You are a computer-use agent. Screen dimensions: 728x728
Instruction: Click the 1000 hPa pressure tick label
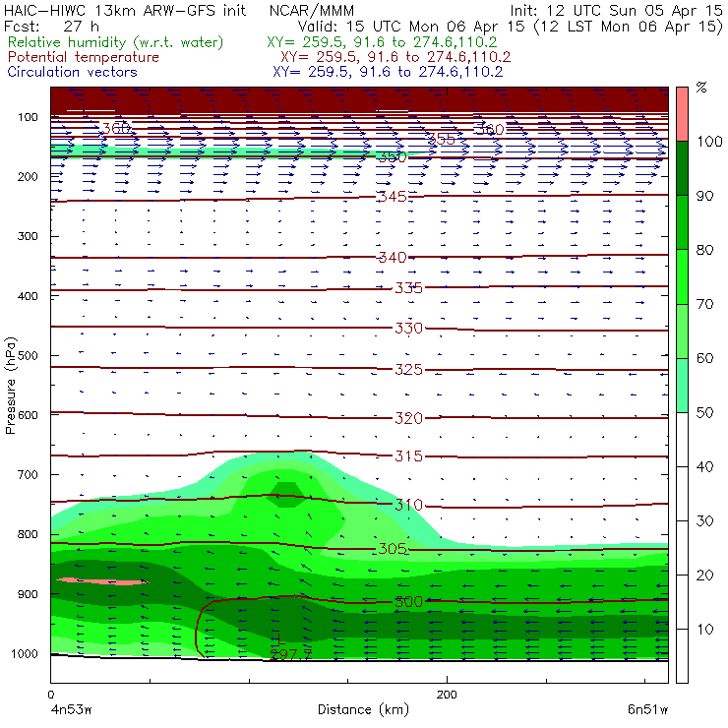[25, 654]
